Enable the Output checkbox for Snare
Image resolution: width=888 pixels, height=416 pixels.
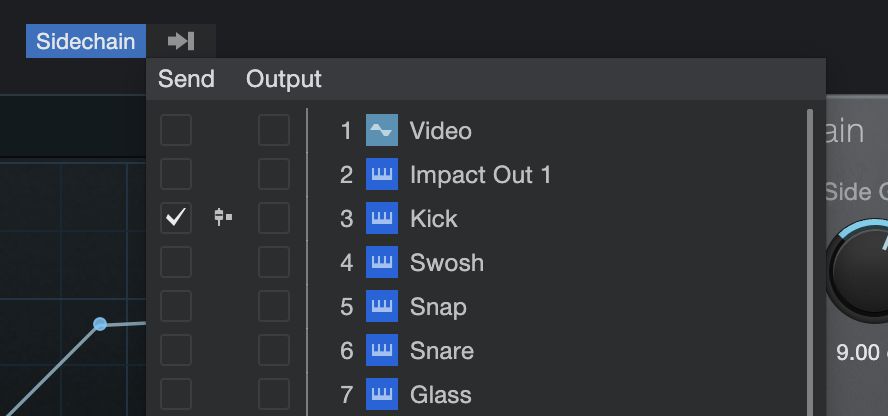[x=274, y=350]
